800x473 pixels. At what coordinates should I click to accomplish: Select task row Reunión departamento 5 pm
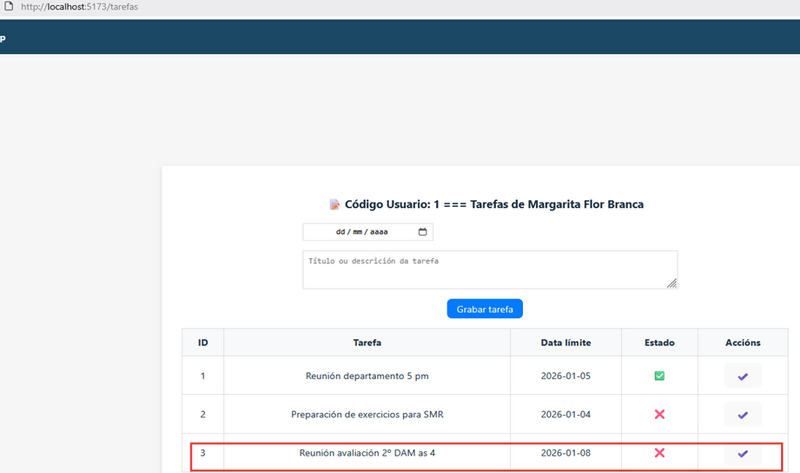pyautogui.click(x=485, y=376)
